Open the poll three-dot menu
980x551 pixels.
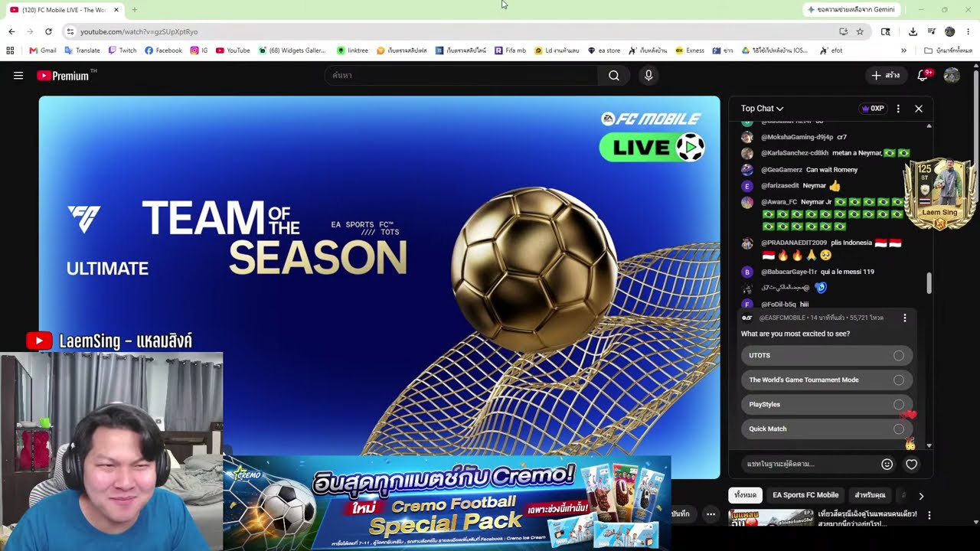pos(904,318)
